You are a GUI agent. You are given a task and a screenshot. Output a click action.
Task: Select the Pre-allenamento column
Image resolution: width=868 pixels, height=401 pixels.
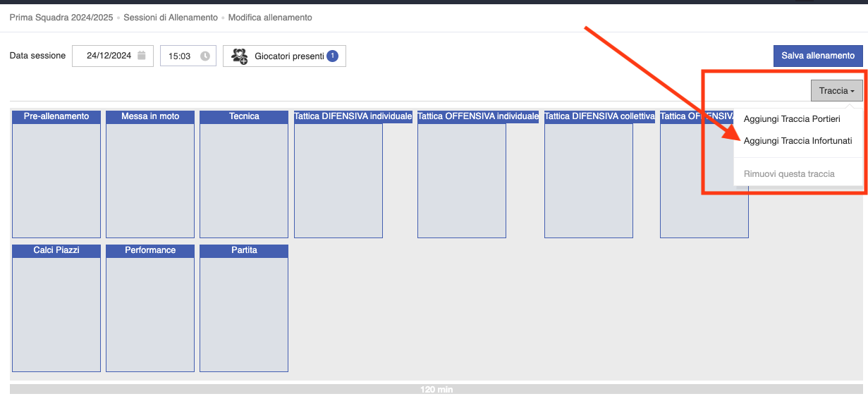pyautogui.click(x=56, y=174)
